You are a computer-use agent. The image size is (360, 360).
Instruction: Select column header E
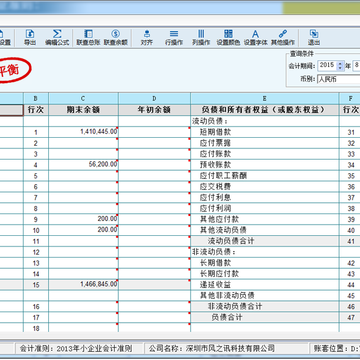click(x=265, y=99)
